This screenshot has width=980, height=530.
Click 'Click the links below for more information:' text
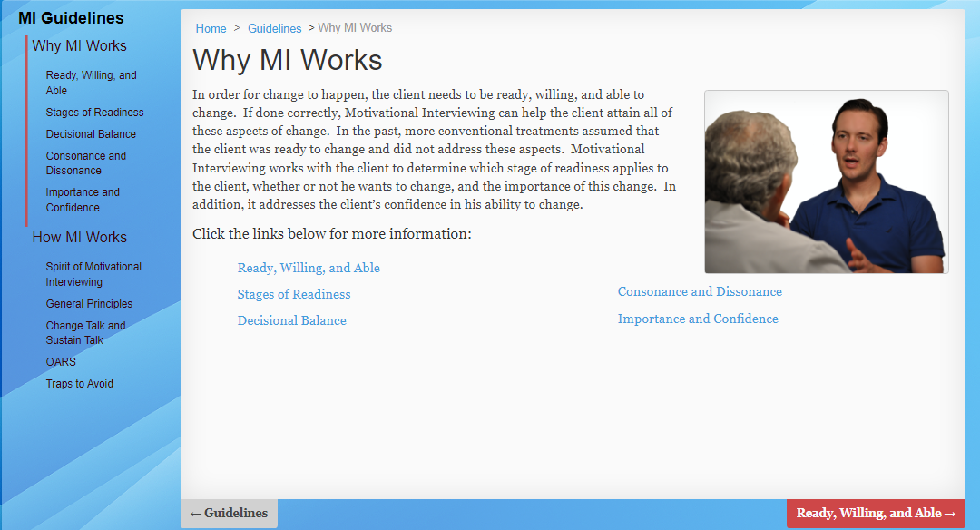(x=332, y=234)
